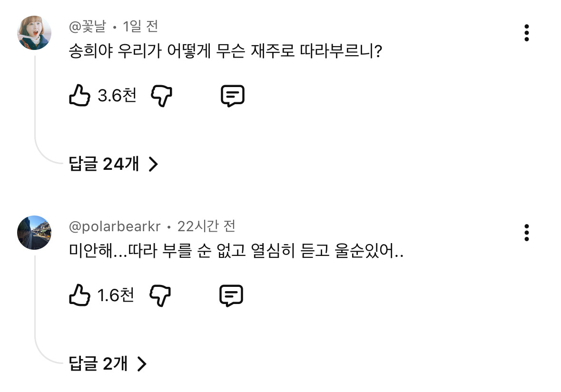Click the 22시간 전 timestamp
The image size is (561, 392).
[207, 226]
